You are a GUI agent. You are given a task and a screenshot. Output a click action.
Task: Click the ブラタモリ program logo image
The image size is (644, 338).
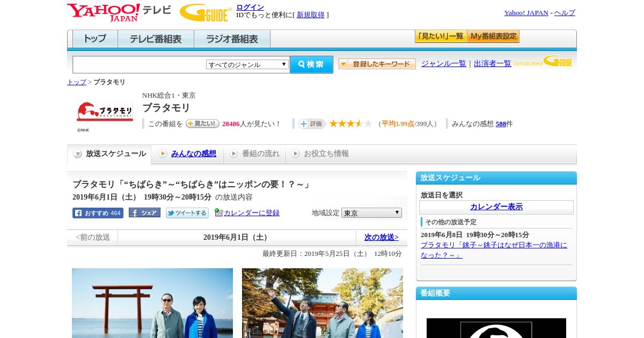click(x=105, y=112)
